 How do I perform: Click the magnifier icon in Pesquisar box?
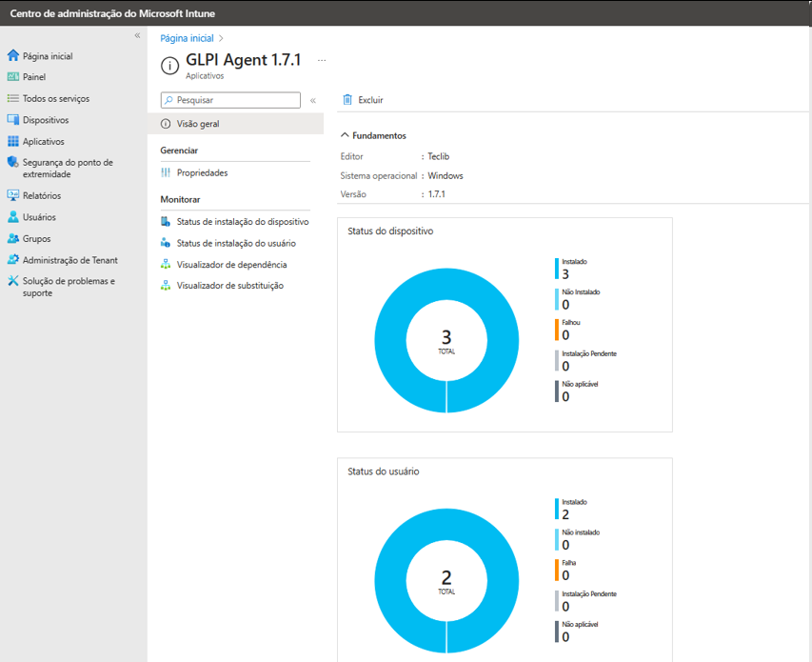(168, 100)
